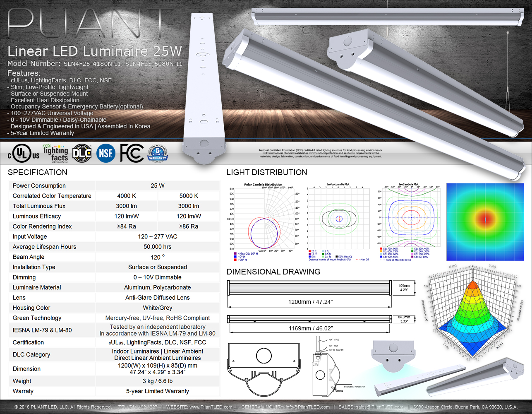Select the SPECIFICATION heading
Viewport: 532px width, 414px height.
[38, 172]
